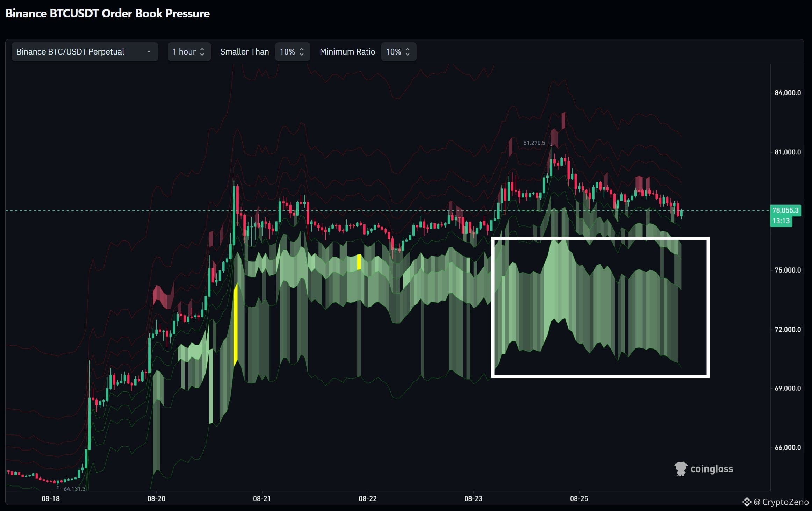Image resolution: width=812 pixels, height=511 pixels.
Task: Click the 08-20 date axis label
Action: [156, 498]
